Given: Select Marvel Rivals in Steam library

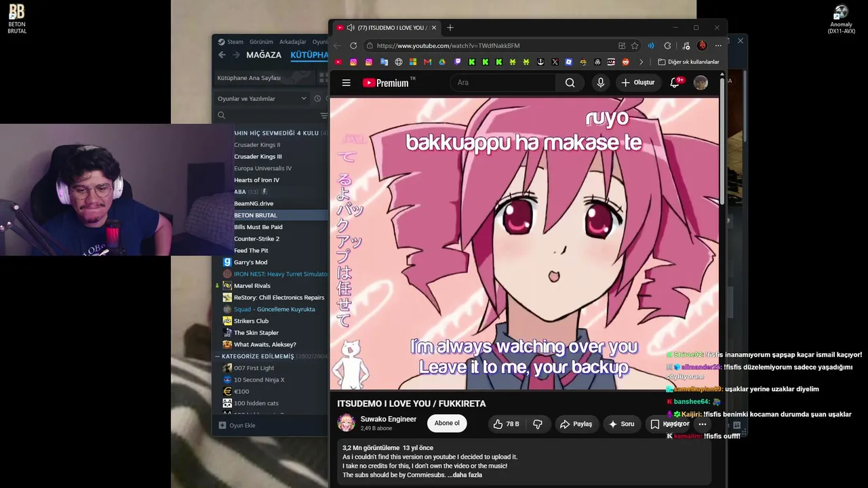Looking at the screenshot, I should [x=252, y=286].
